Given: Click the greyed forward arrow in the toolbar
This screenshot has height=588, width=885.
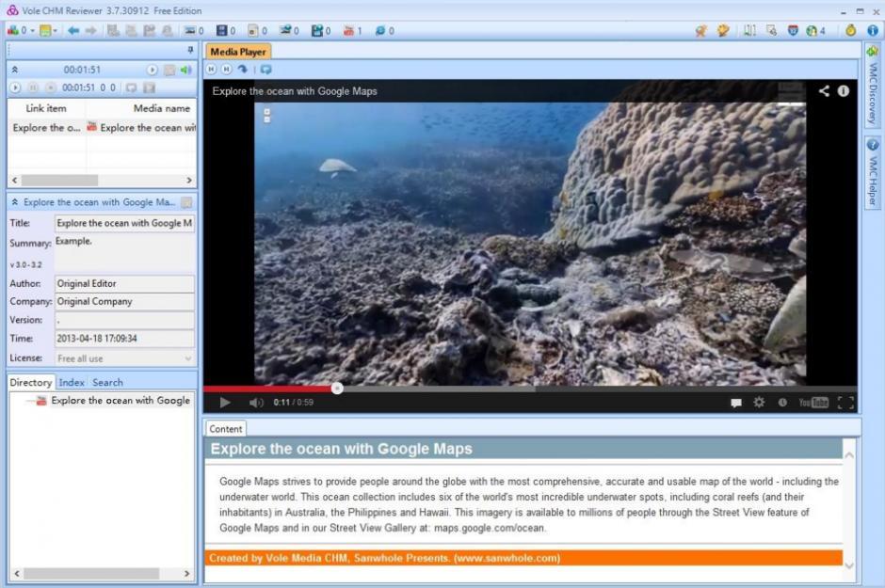Looking at the screenshot, I should tap(90, 30).
